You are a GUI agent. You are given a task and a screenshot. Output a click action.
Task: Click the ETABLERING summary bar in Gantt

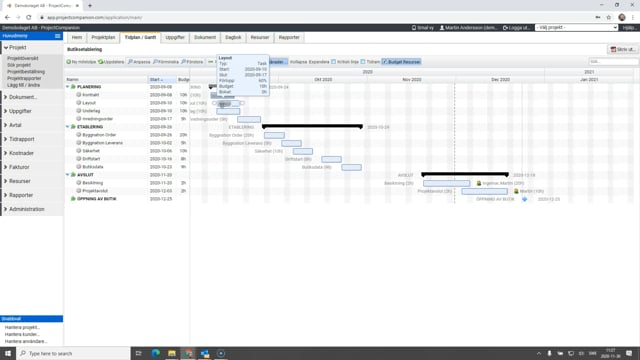coord(312,127)
